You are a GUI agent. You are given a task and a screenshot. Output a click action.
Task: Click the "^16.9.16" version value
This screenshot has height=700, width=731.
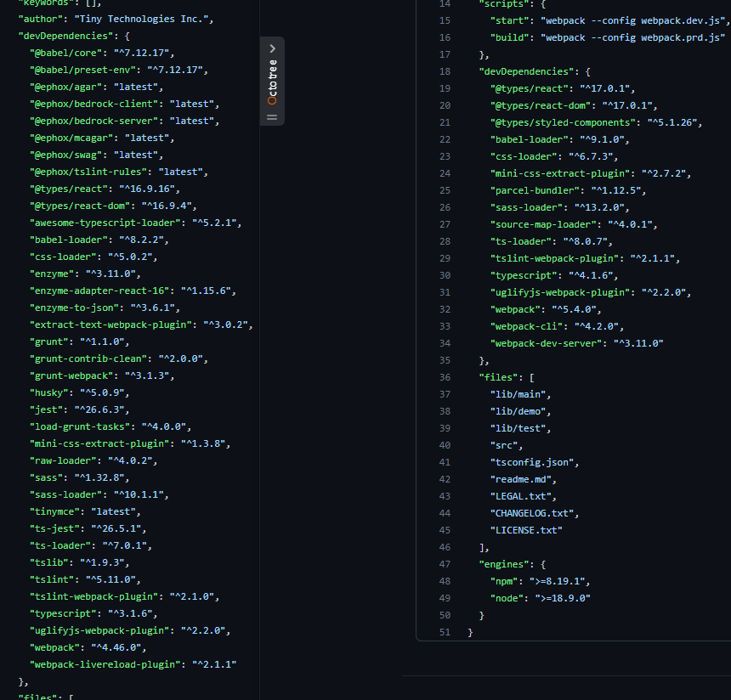(x=147, y=189)
